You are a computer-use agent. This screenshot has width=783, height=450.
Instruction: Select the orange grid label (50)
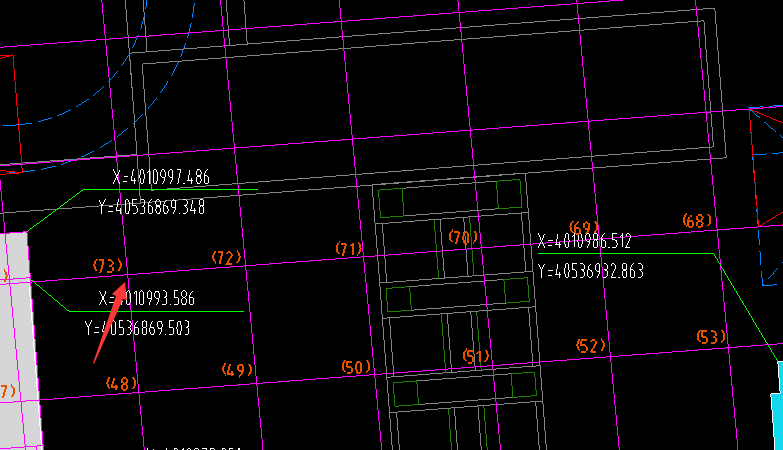[356, 367]
